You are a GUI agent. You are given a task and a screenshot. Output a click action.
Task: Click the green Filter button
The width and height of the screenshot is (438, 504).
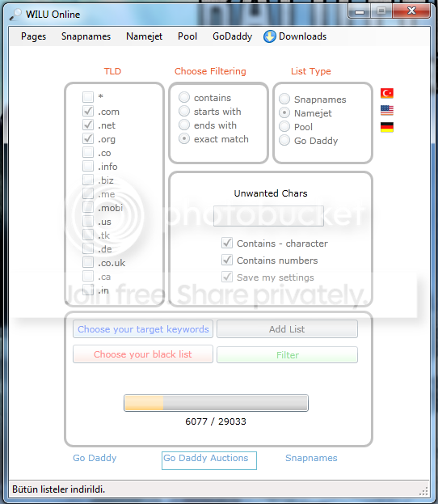click(x=287, y=355)
